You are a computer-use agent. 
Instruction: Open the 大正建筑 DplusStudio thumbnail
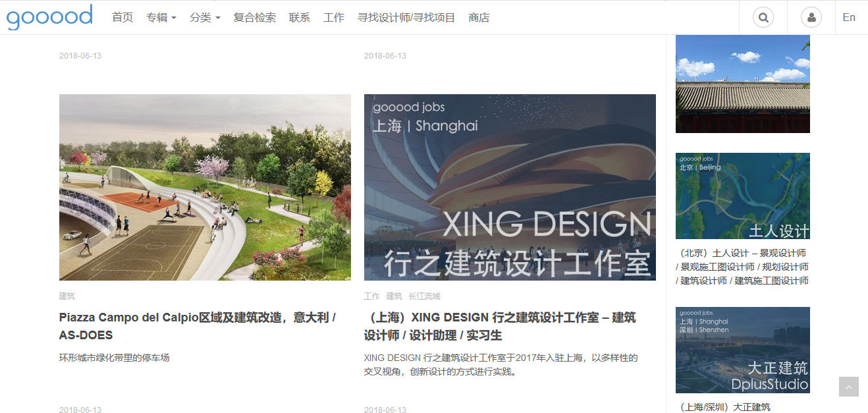(x=743, y=350)
